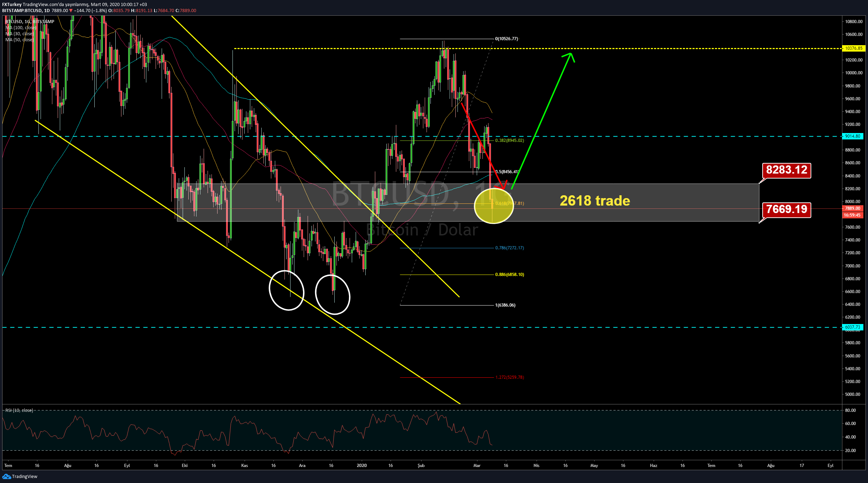The width and height of the screenshot is (868, 483).
Task: Click the 'Eki' label on time axis
Action: [184, 466]
